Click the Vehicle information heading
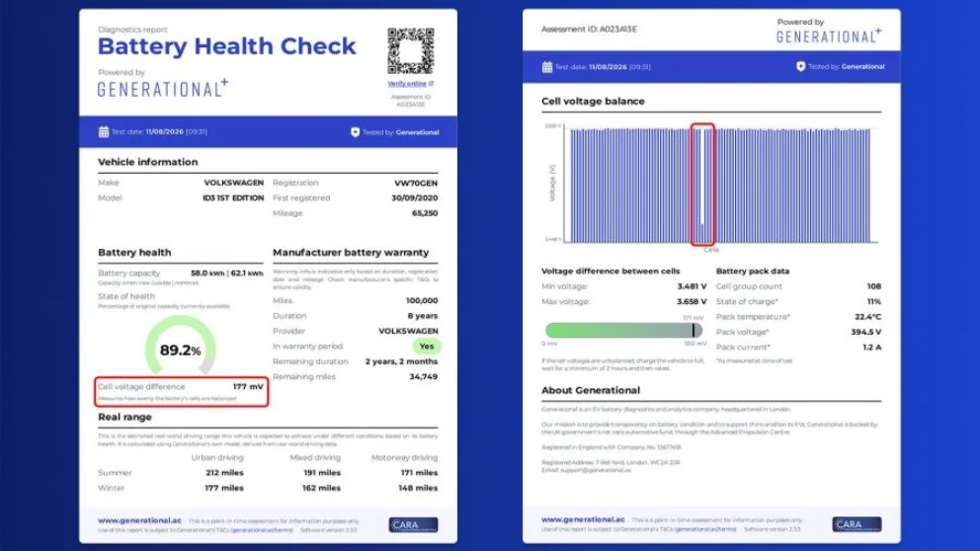 click(147, 162)
